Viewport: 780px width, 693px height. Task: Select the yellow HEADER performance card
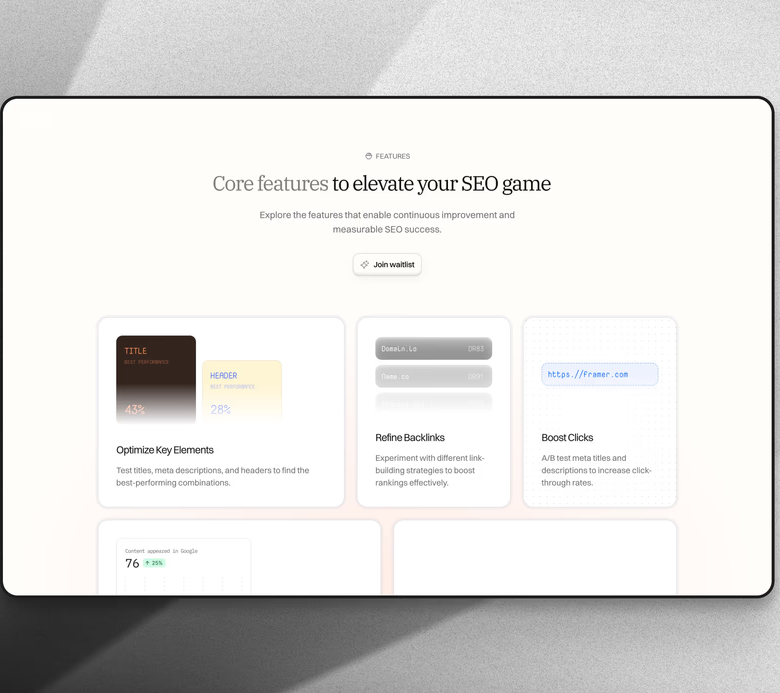[241, 390]
